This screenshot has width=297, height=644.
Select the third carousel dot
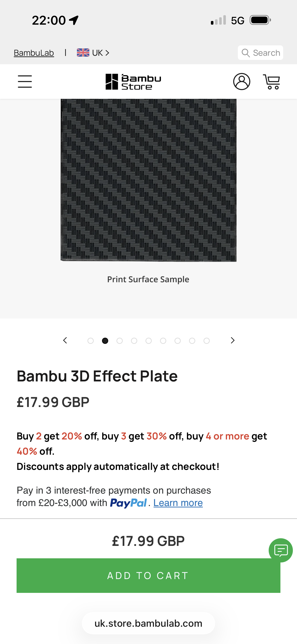[x=119, y=341]
